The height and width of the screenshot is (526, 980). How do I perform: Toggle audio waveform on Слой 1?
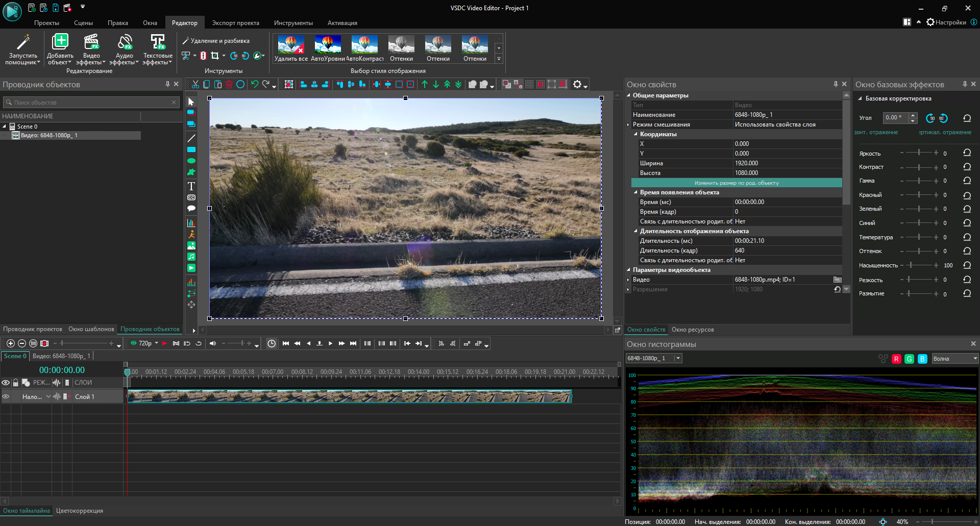click(57, 396)
